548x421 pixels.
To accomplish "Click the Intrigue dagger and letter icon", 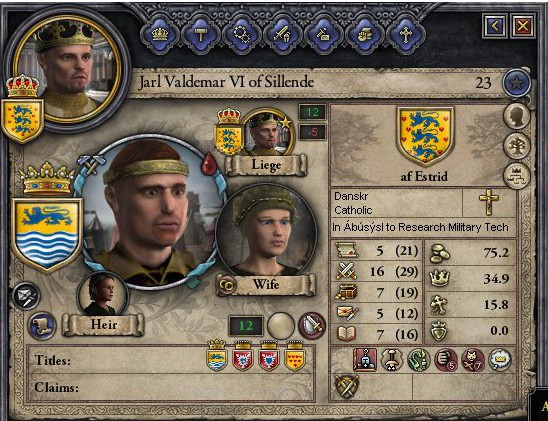I will point(324,34).
